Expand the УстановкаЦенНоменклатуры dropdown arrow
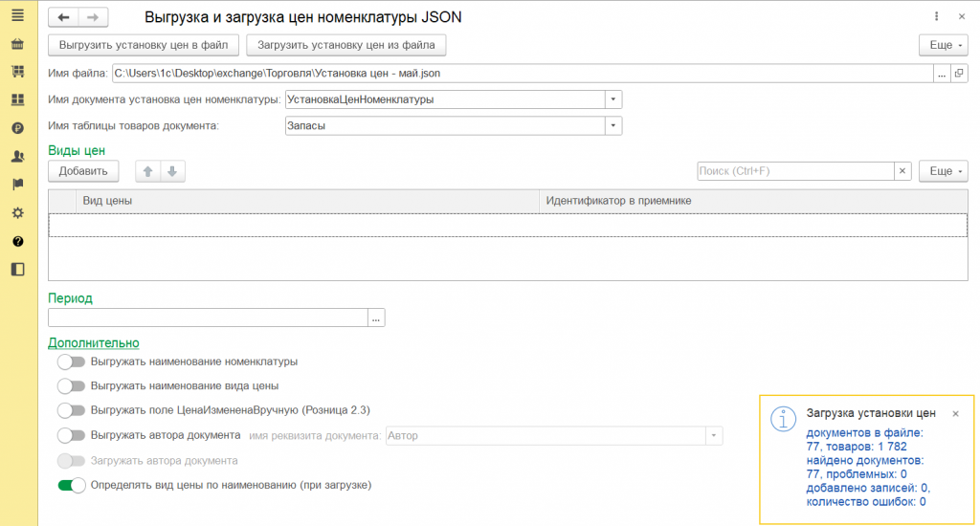The image size is (980, 526). point(613,99)
